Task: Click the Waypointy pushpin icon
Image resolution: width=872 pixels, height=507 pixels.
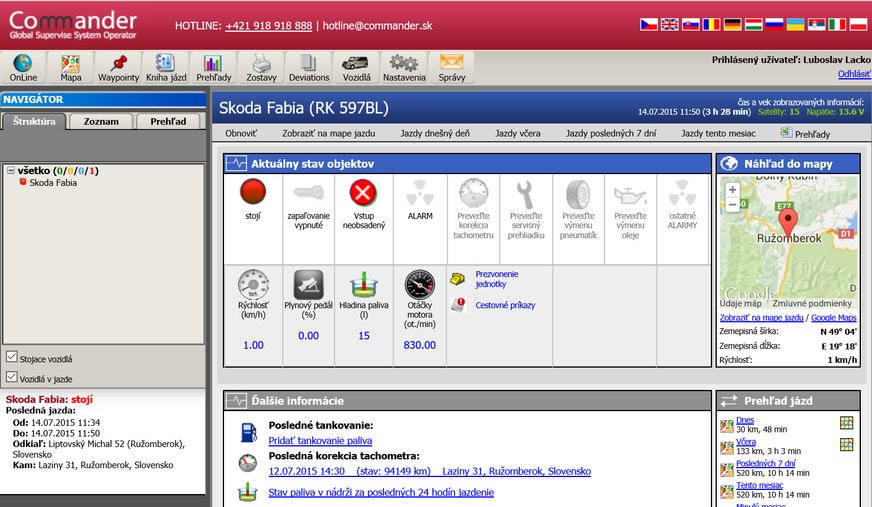Action: (119, 67)
